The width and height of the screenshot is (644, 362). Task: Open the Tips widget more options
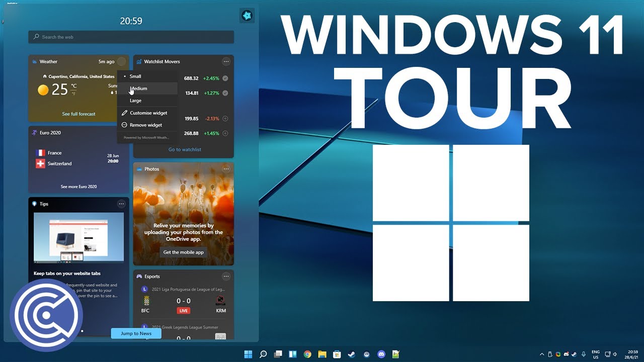click(121, 204)
